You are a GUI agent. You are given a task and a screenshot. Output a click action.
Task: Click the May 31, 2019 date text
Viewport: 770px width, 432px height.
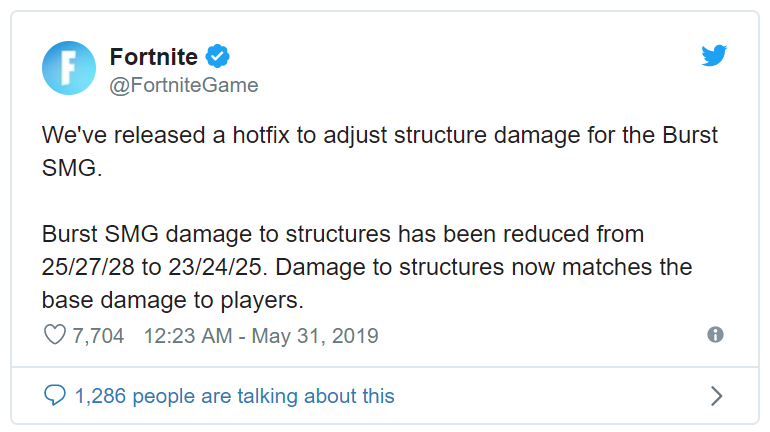(x=315, y=336)
